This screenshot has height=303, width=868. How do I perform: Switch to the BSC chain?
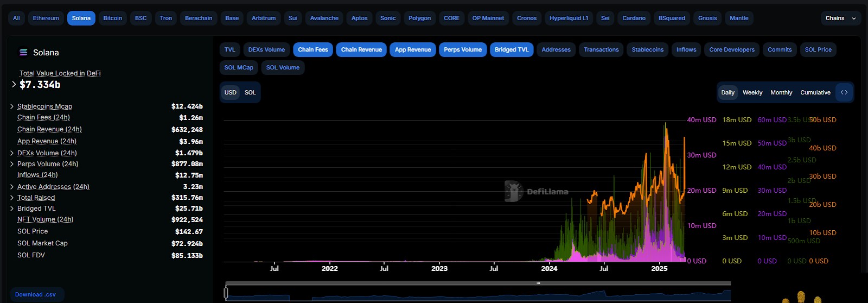click(x=141, y=18)
